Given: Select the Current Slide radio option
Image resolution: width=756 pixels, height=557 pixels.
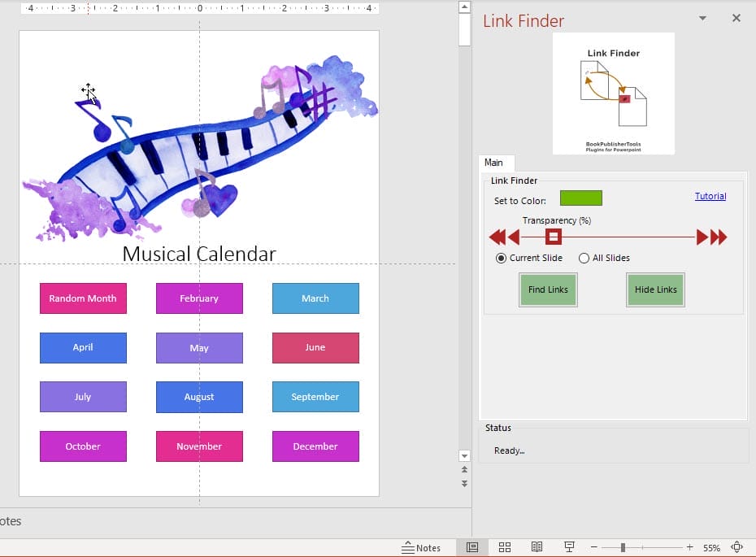Looking at the screenshot, I should click(502, 258).
